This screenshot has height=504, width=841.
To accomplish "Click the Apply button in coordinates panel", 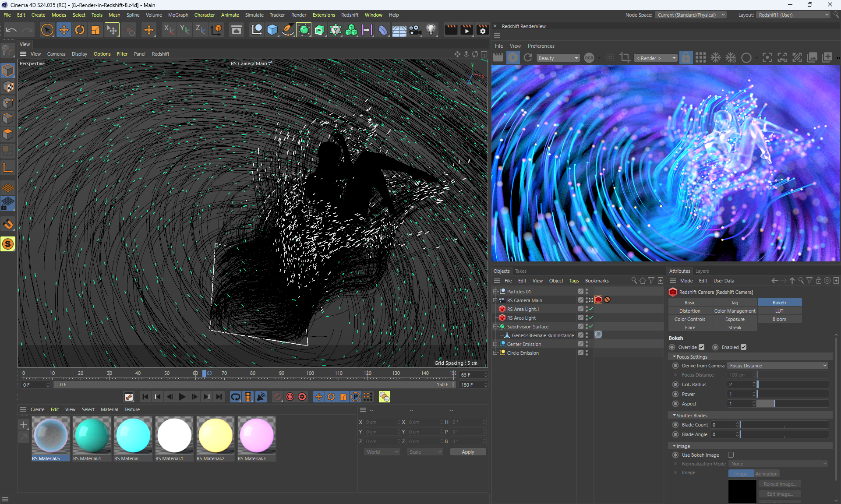I will click(x=467, y=452).
